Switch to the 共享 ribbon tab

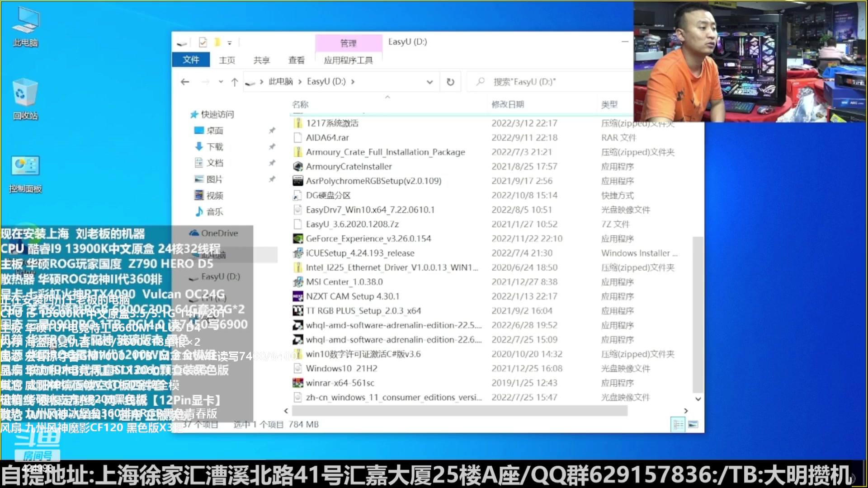click(261, 60)
